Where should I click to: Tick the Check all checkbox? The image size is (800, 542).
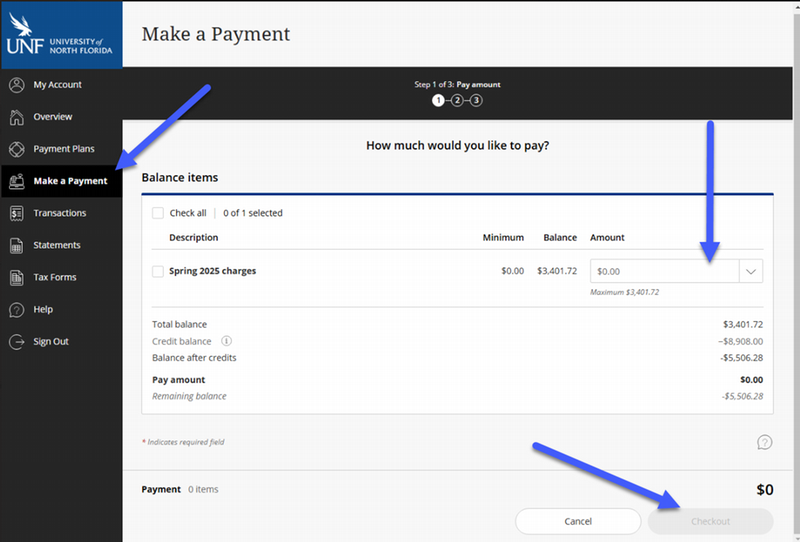tap(158, 213)
